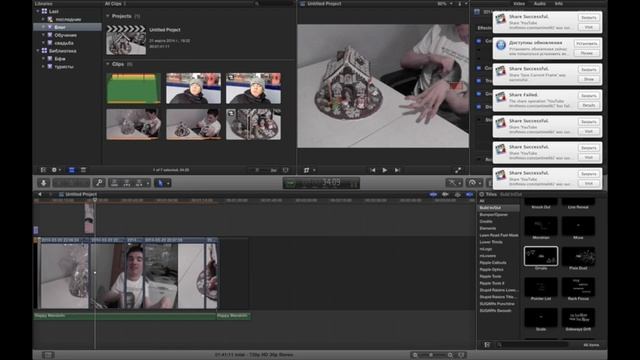Collapse the Last library triangle
The image size is (640, 360).
point(38,11)
